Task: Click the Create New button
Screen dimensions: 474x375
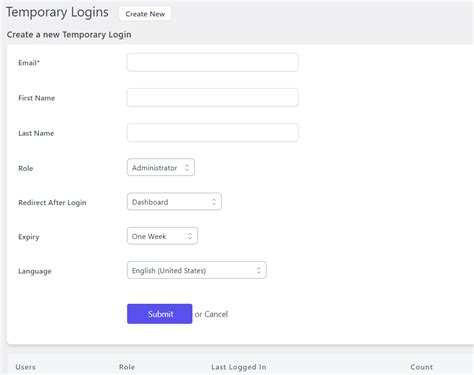Action: click(145, 14)
